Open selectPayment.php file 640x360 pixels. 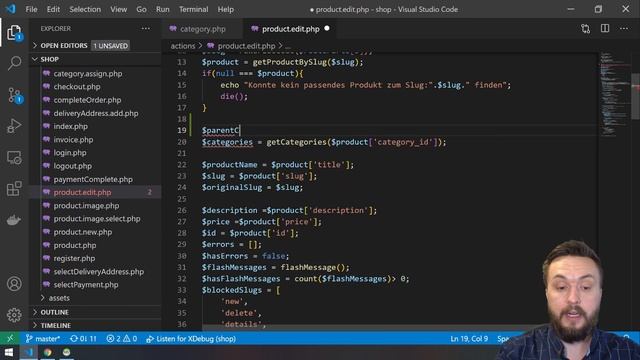point(86,284)
